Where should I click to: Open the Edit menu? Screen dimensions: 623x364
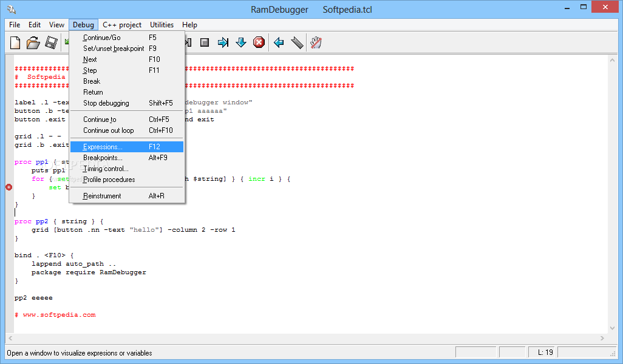[x=35, y=25]
